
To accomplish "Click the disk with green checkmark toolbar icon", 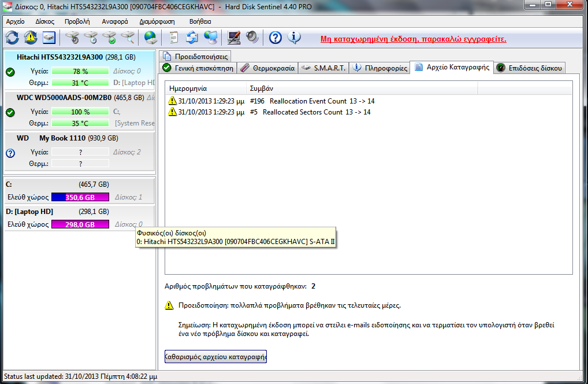I will tap(110, 37).
